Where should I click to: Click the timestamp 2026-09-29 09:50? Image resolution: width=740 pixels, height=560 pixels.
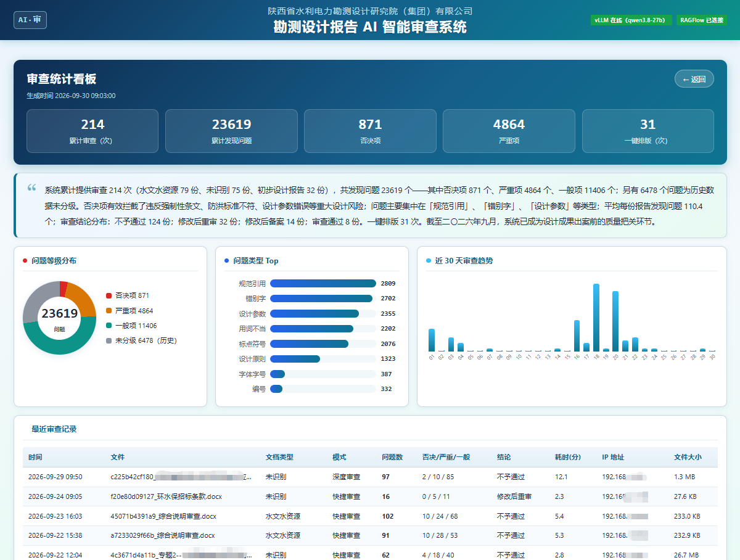[55, 477]
